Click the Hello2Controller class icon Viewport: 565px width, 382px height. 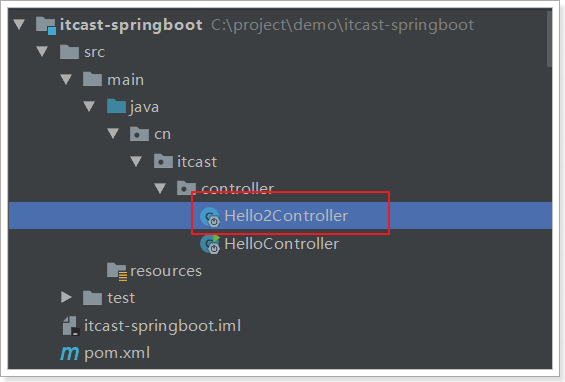tap(210, 217)
